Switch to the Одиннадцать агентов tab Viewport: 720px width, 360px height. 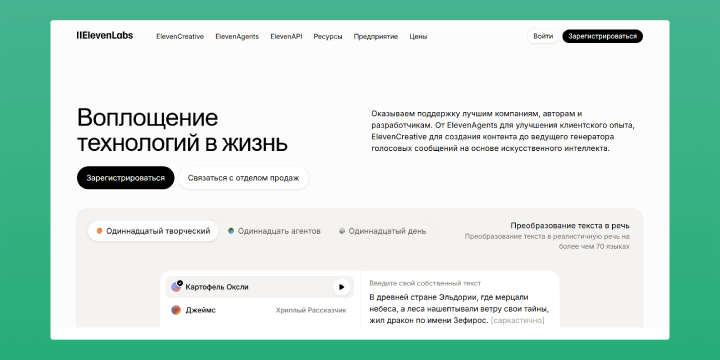[x=275, y=231]
